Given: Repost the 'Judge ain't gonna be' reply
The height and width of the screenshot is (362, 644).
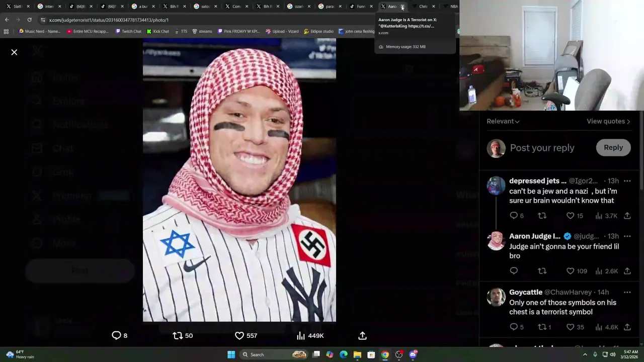Looking at the screenshot, I should (542, 271).
